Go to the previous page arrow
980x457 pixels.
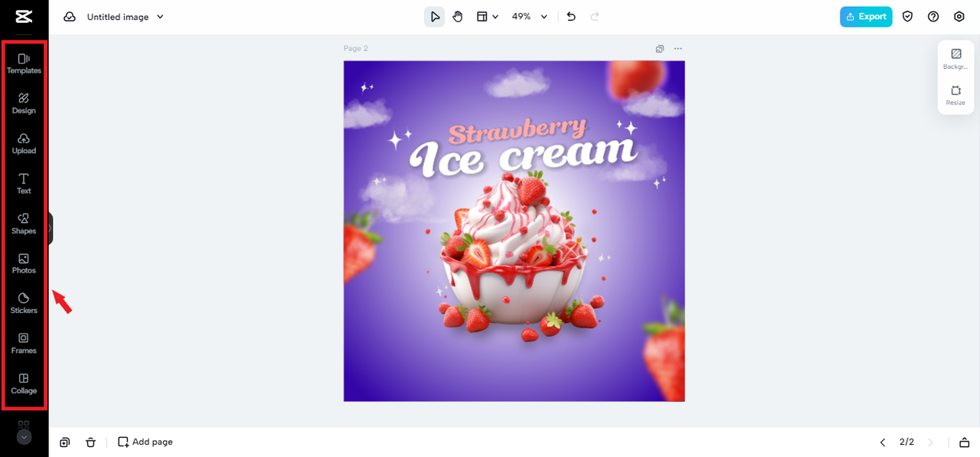coord(883,442)
